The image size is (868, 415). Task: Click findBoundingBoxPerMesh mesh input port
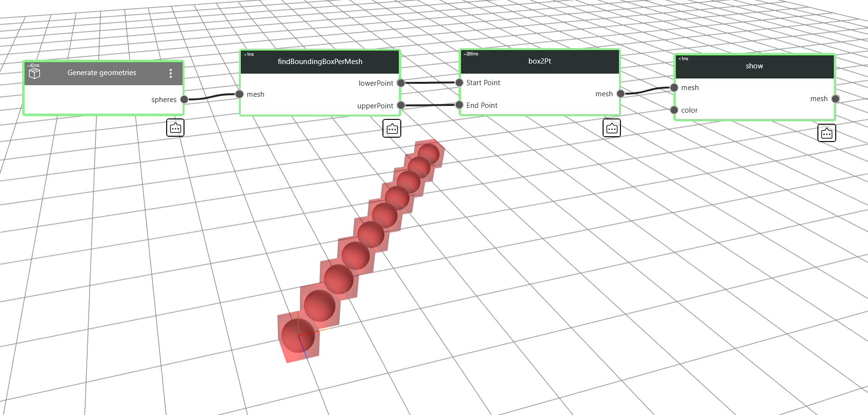pyautogui.click(x=239, y=94)
